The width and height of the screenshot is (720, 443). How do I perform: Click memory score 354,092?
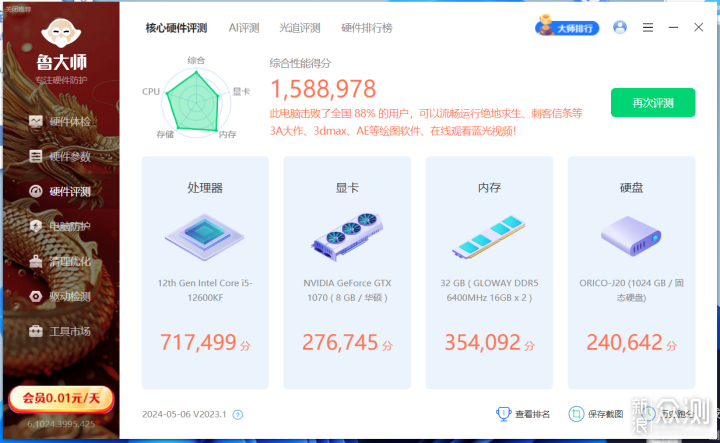click(x=482, y=342)
